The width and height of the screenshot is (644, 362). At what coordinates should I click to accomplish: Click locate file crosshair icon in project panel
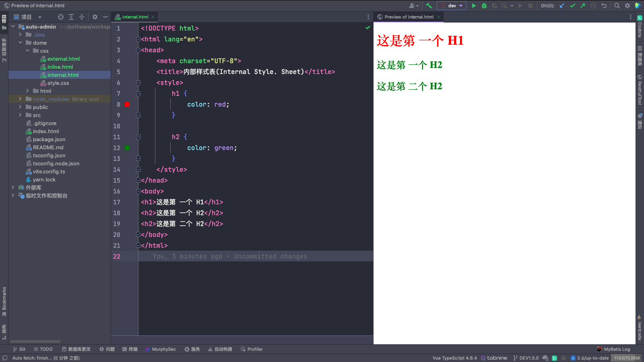click(61, 17)
